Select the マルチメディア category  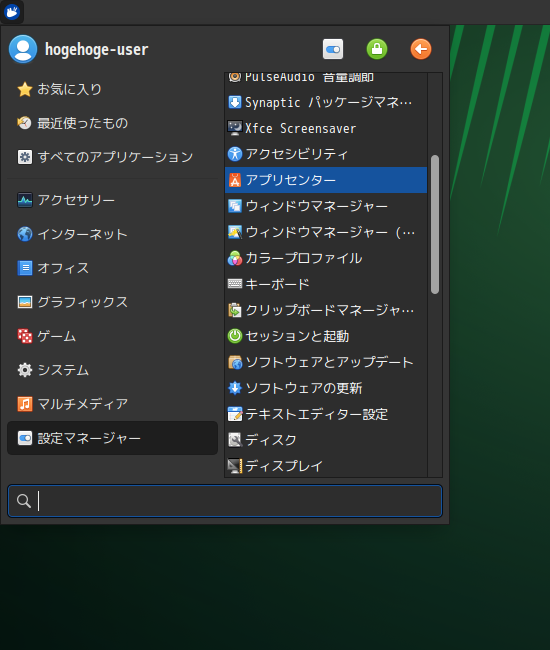112,404
